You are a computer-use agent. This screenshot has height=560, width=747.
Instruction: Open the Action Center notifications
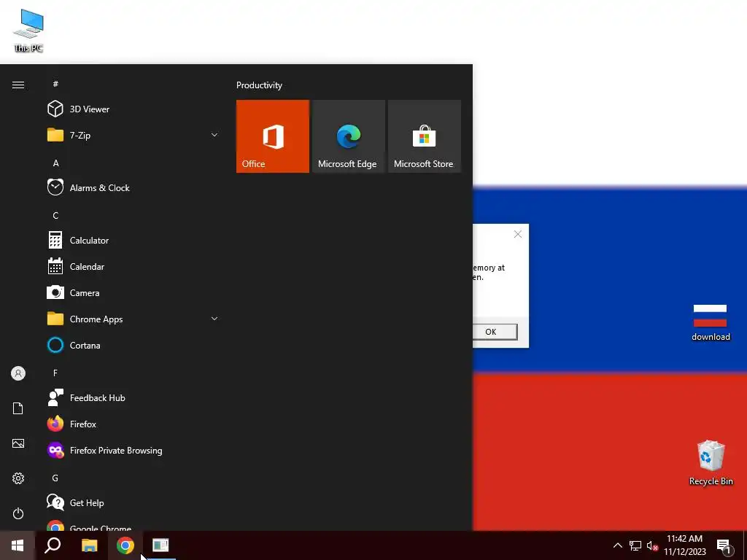point(724,545)
